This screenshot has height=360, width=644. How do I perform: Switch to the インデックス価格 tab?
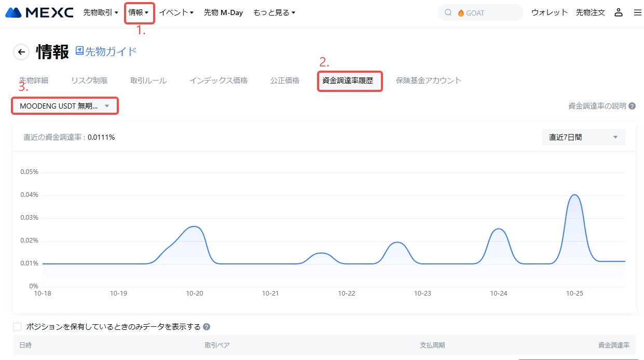coord(218,81)
